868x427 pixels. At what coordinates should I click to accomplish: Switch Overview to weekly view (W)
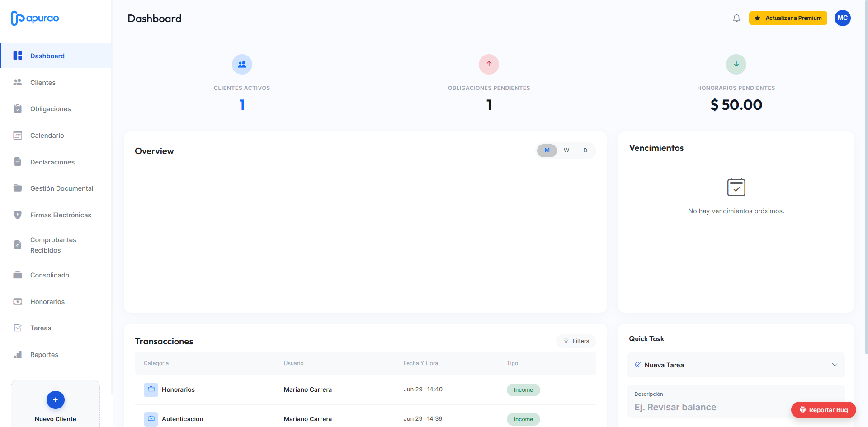(566, 150)
